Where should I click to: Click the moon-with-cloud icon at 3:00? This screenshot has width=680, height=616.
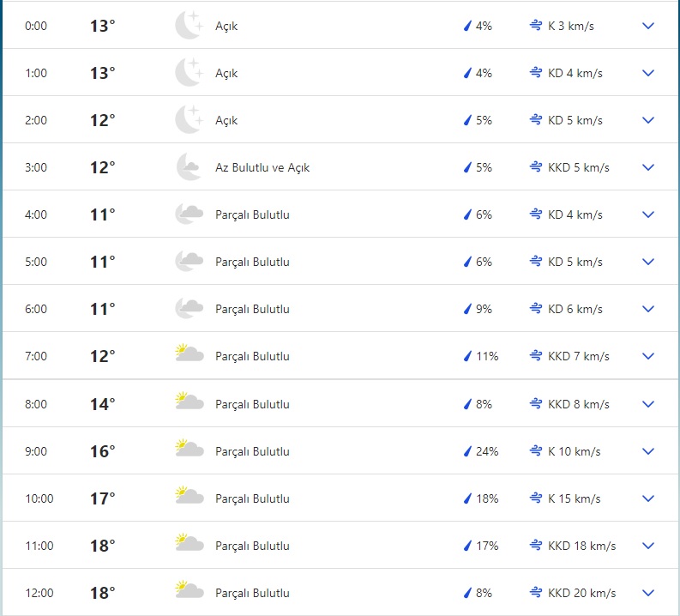[x=188, y=167]
